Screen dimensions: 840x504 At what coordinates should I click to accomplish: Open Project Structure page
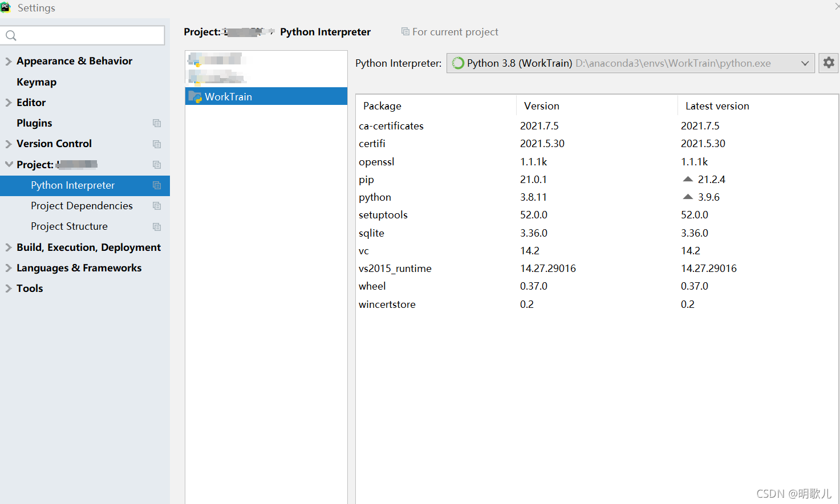pos(69,226)
